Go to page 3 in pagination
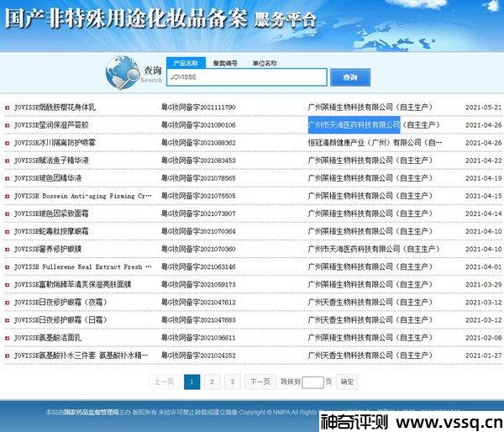The image size is (504, 432). 233,382
